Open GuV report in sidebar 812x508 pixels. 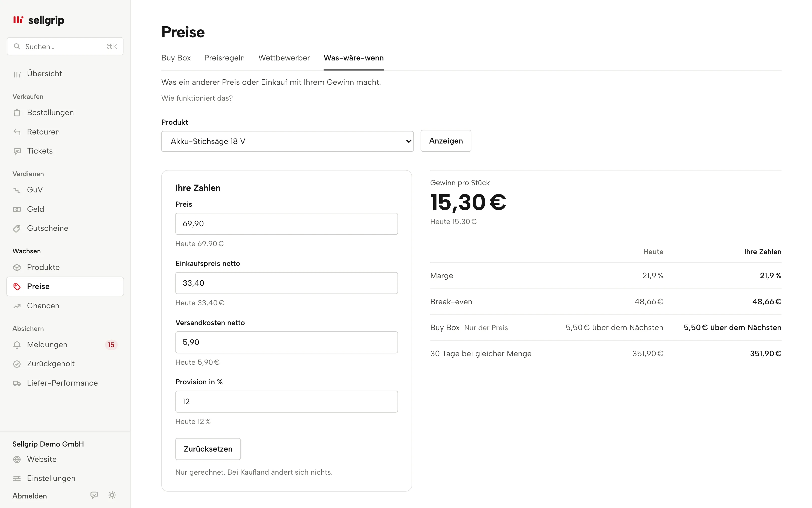click(x=65, y=190)
